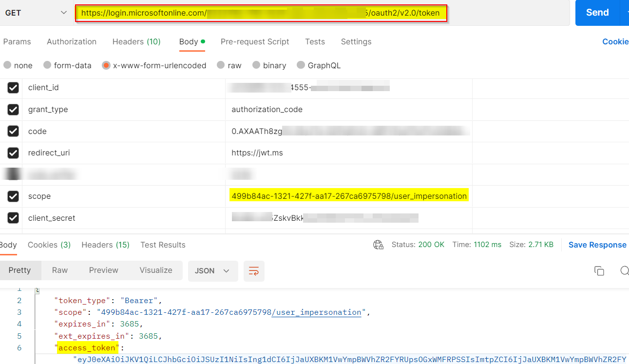
Task: Toggle the line wrap icon
Action: 254,271
